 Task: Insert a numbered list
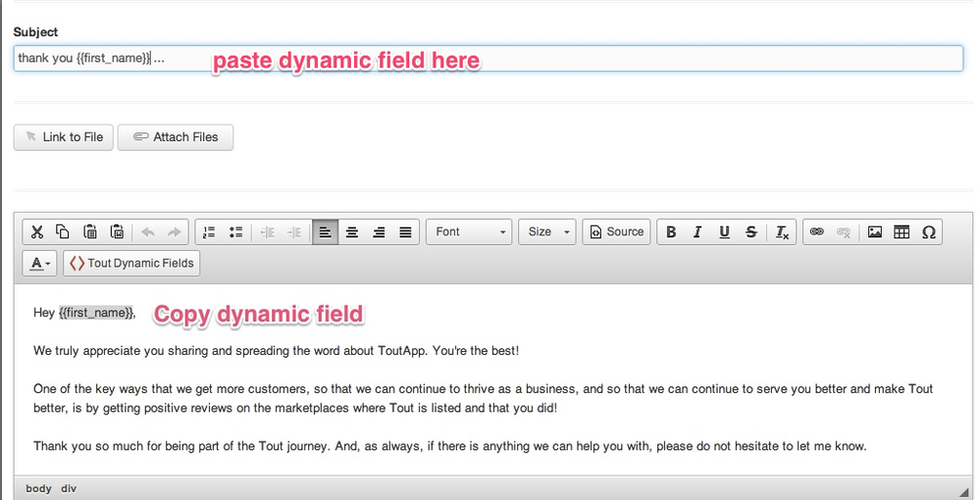(x=208, y=232)
